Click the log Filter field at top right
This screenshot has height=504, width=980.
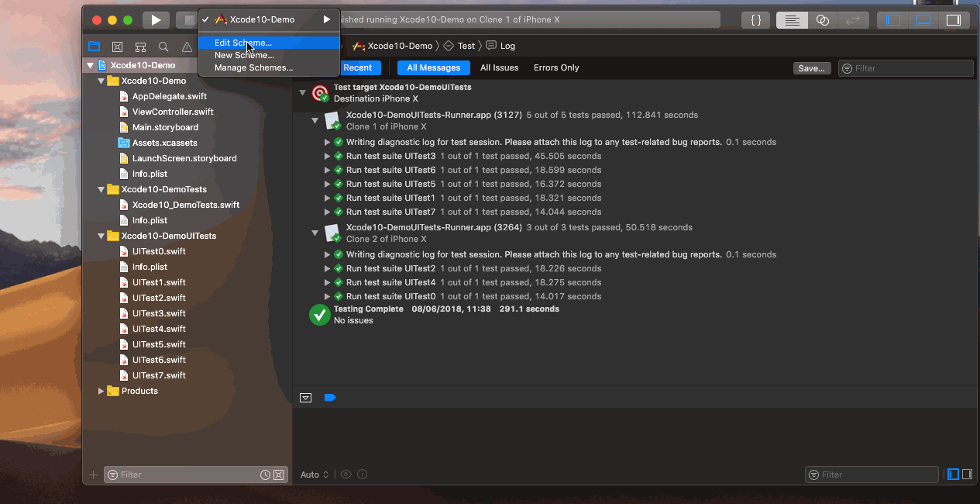pos(906,68)
